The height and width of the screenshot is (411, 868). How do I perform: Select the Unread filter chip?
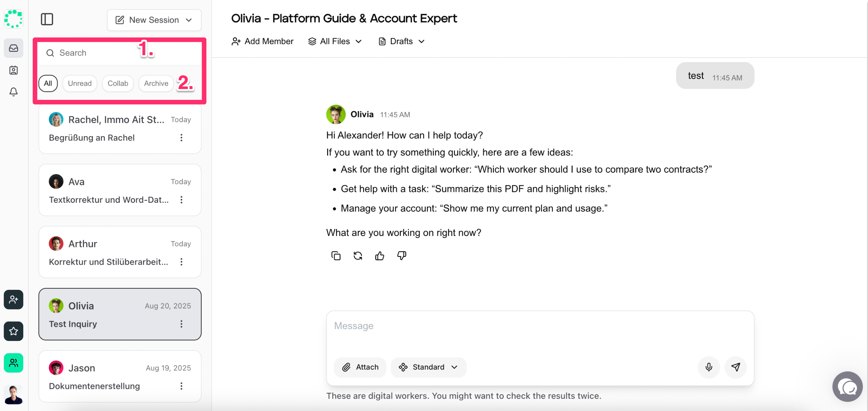[79, 83]
